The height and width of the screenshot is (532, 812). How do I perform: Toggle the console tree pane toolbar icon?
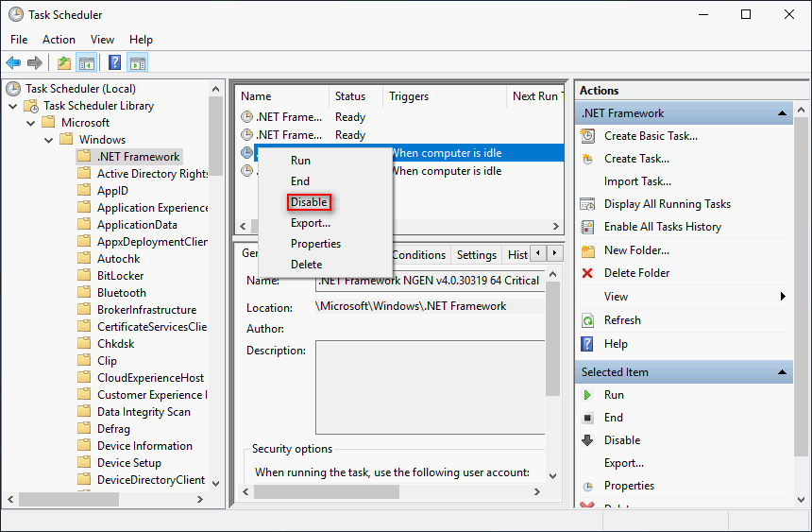click(87, 63)
